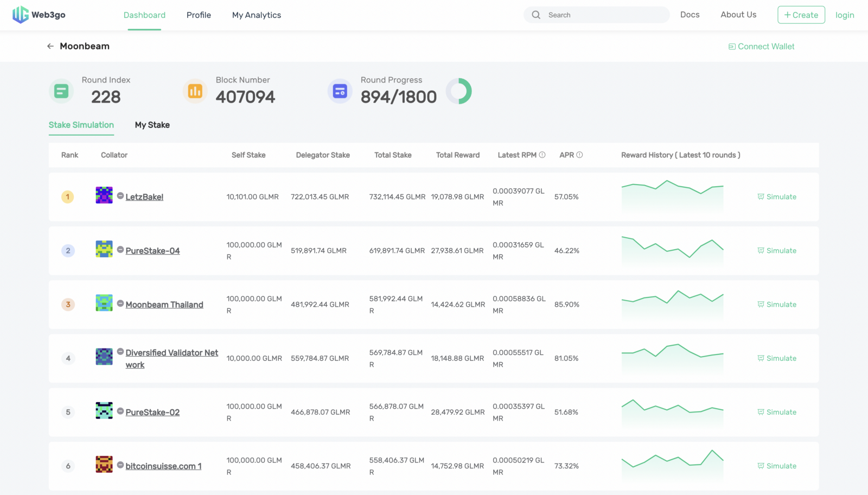
Task: Click the back arrow beside Moonbeam
Action: point(50,46)
